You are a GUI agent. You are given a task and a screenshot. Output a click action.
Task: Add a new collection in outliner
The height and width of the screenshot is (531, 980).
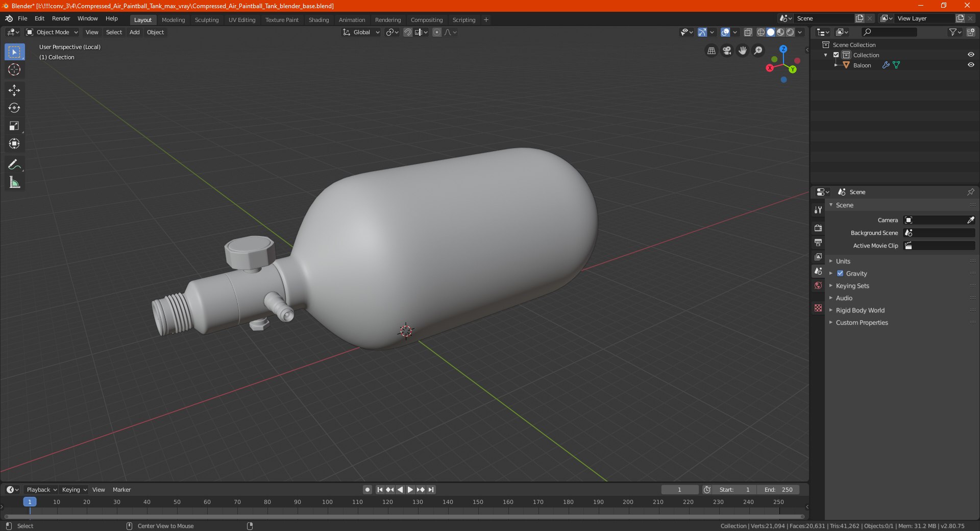point(970,32)
